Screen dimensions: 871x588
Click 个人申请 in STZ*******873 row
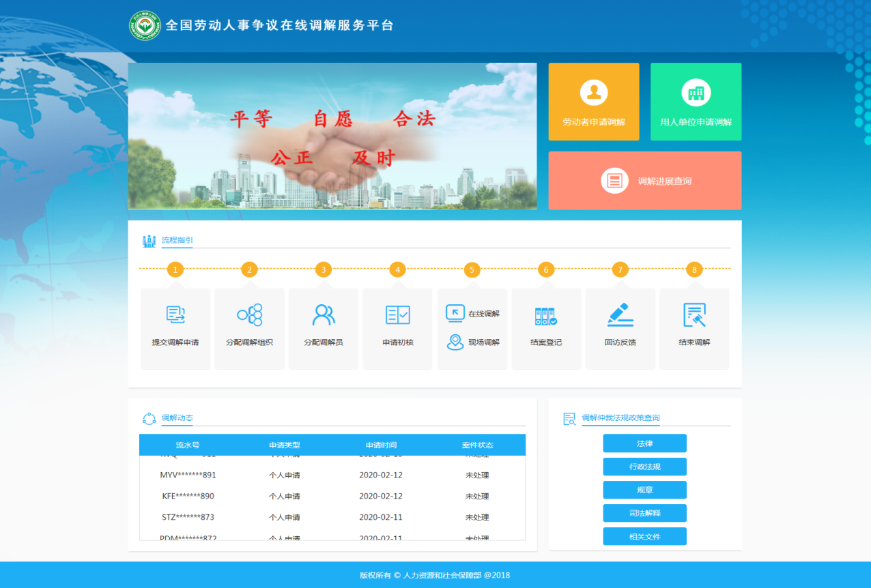click(x=284, y=517)
